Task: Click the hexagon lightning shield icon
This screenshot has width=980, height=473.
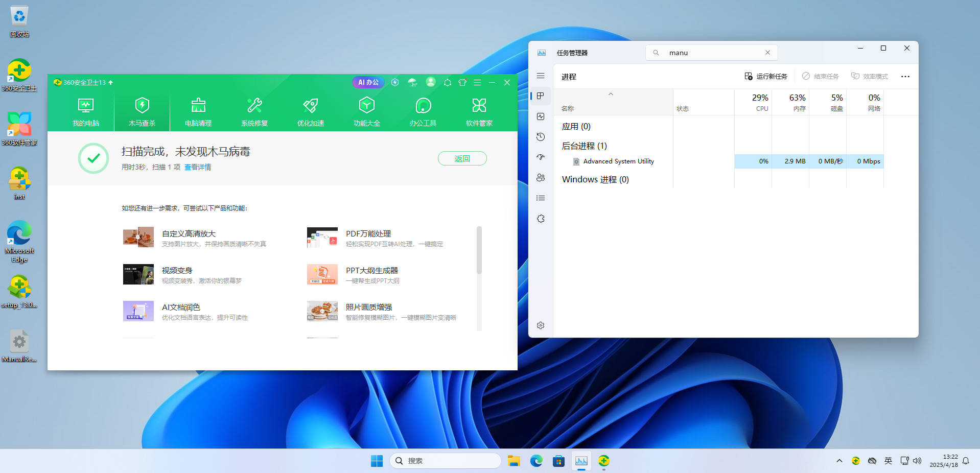Action: tap(395, 82)
